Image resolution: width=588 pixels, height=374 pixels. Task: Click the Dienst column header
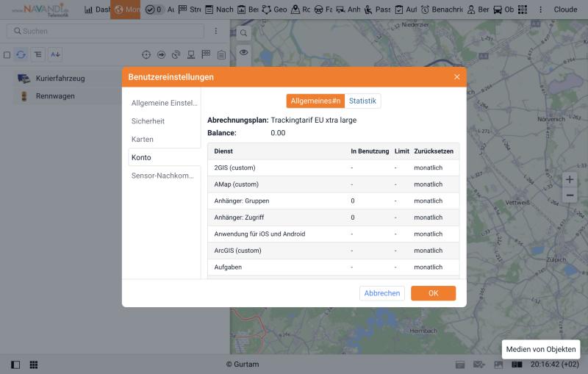tap(223, 151)
